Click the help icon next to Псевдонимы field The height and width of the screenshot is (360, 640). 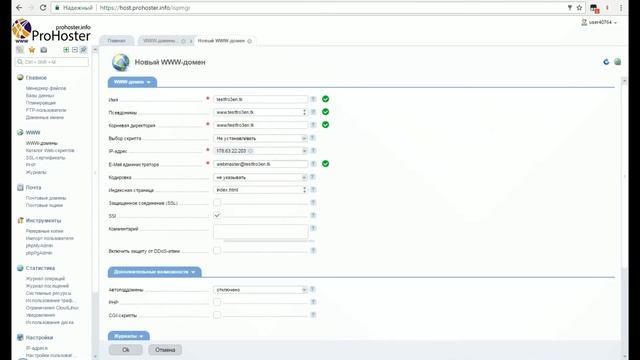(x=313, y=112)
